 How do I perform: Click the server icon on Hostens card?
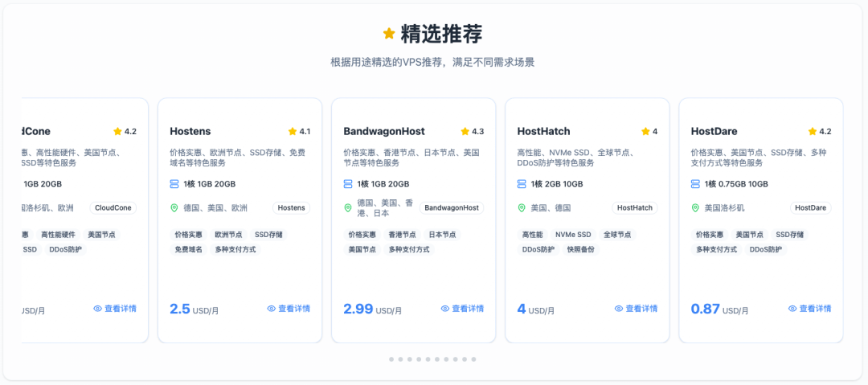tap(174, 183)
